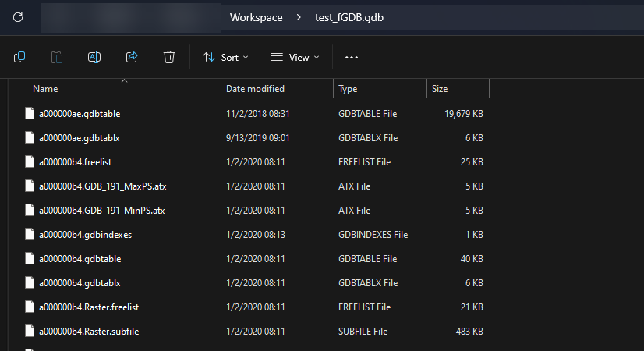Open the Sort dropdown menu
This screenshot has width=644, height=351.
tap(225, 57)
